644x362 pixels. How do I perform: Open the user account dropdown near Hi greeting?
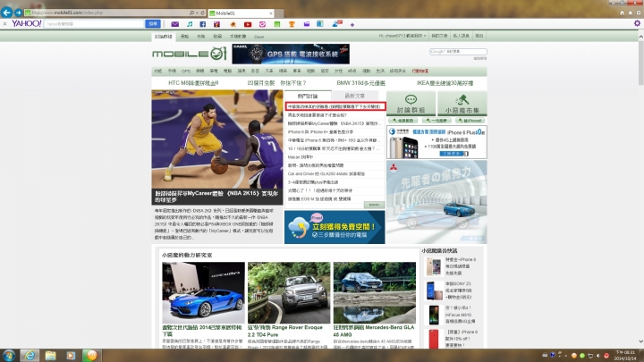click(x=402, y=36)
